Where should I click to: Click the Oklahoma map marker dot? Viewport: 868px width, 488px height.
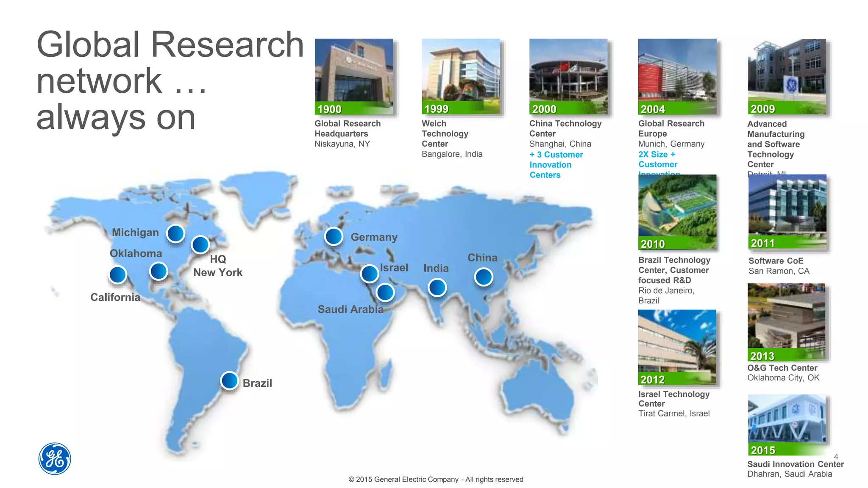159,271
